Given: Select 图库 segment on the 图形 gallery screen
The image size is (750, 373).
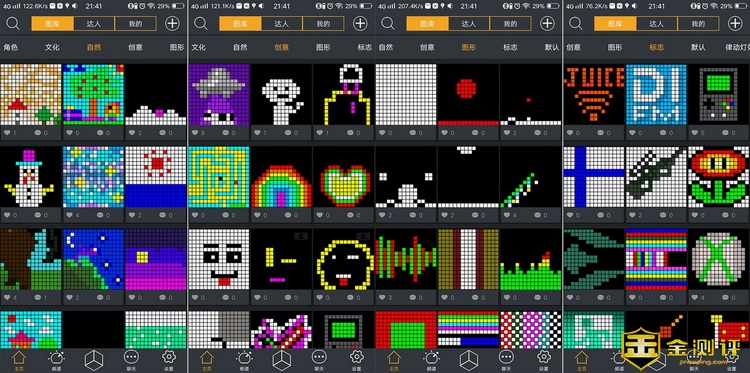Looking at the screenshot, I should [x=428, y=23].
